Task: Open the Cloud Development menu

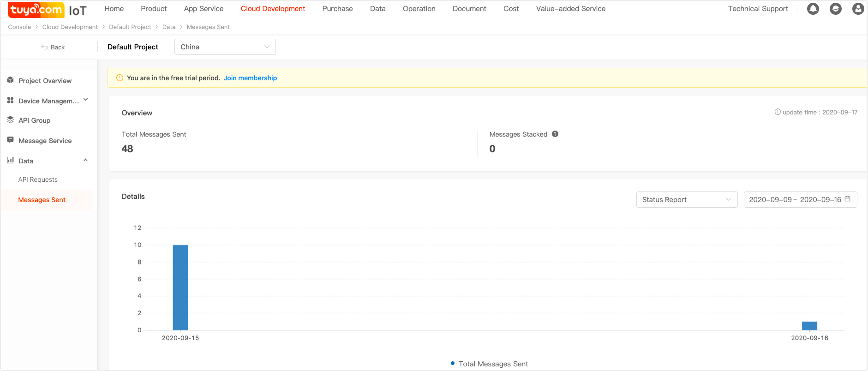Action: pyautogui.click(x=273, y=9)
